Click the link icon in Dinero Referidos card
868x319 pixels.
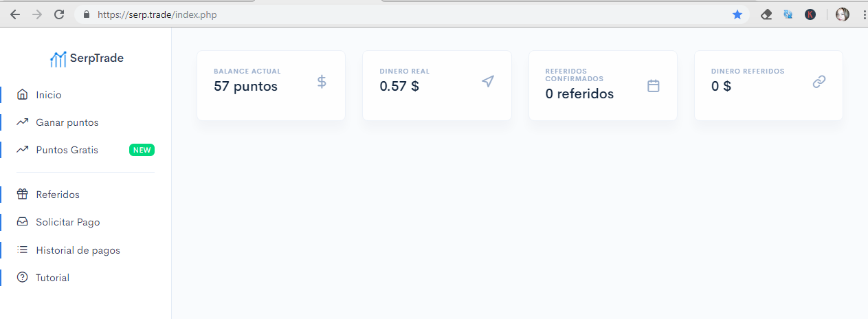(x=819, y=82)
